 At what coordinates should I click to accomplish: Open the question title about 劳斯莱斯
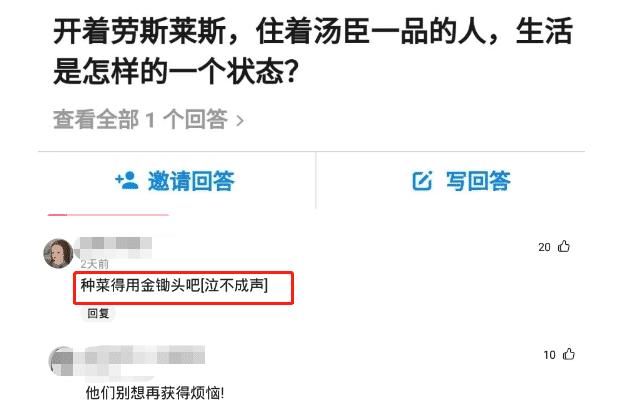pyautogui.click(x=313, y=50)
